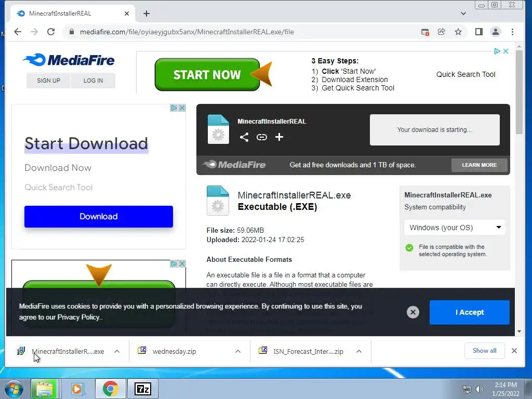The image size is (532, 399).
Task: Click the SIGN UP button
Action: (48, 81)
